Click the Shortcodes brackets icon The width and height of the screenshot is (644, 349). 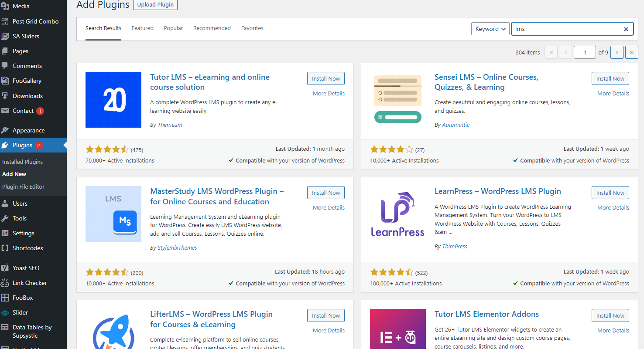5,248
